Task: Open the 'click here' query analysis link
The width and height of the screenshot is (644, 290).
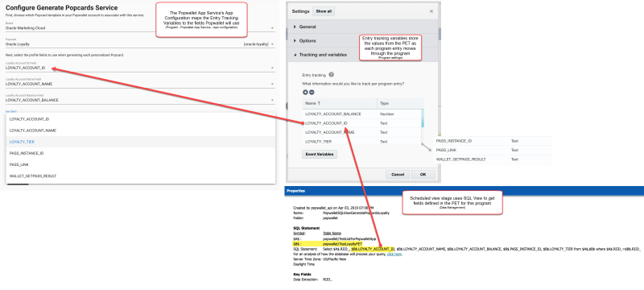Action: pyautogui.click(x=394, y=255)
